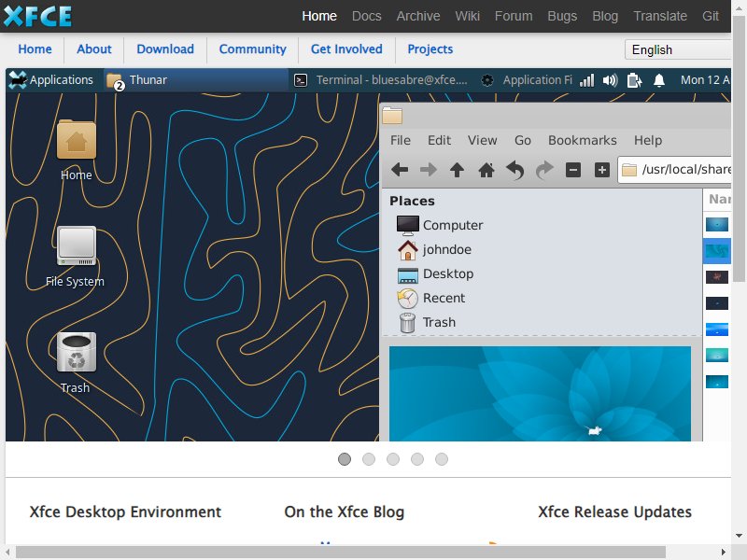Click the greyed curved right arrow in Thunar's toolbar
Image resolution: width=747 pixels, height=560 pixels.
pyautogui.click(x=544, y=170)
